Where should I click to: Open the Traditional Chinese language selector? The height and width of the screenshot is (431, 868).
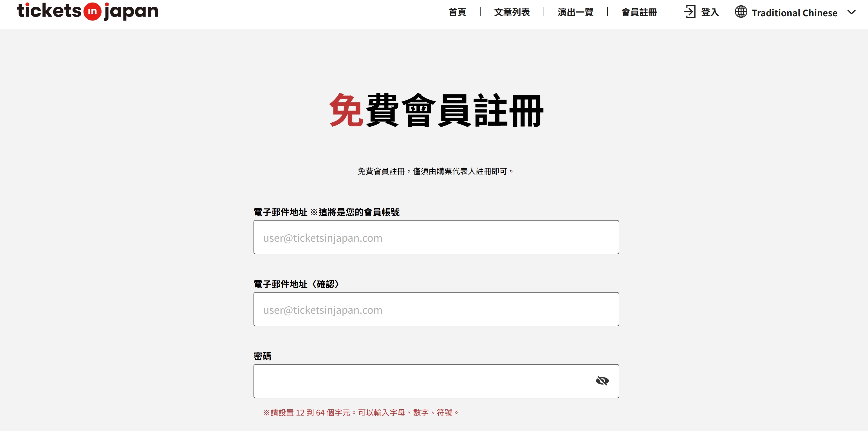795,12
